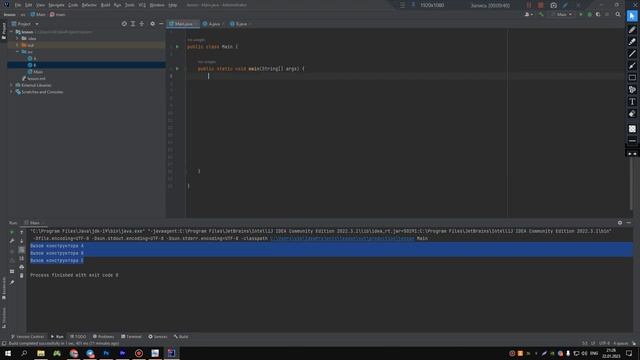Screen dimensions: 640x360
Task: Open line thickness selector in drawing panel
Action: tap(632, 141)
